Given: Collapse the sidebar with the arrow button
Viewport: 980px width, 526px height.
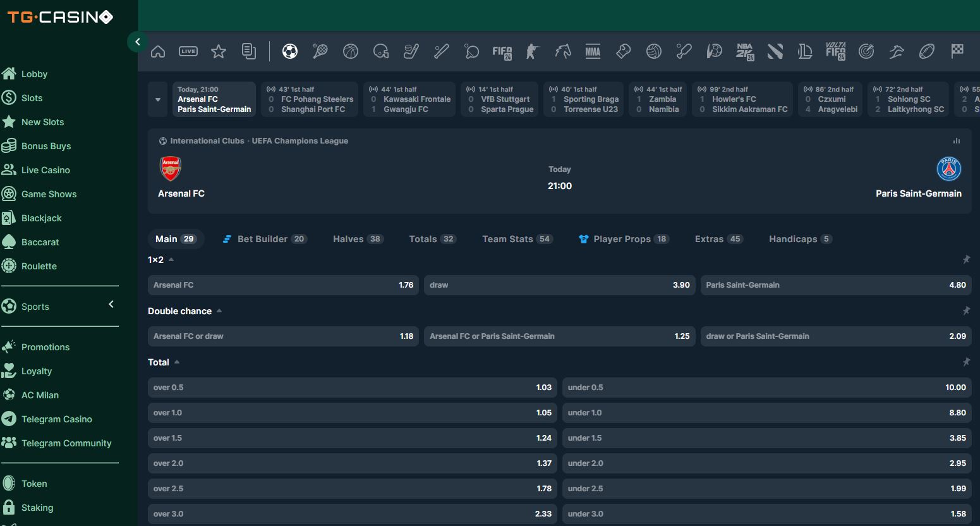Looking at the screenshot, I should (138, 42).
